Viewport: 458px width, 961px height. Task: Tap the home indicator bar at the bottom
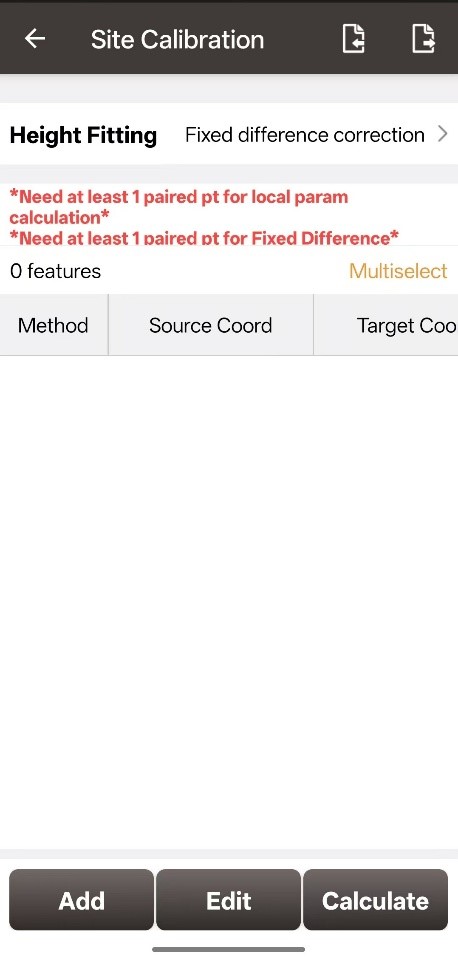tap(229, 949)
